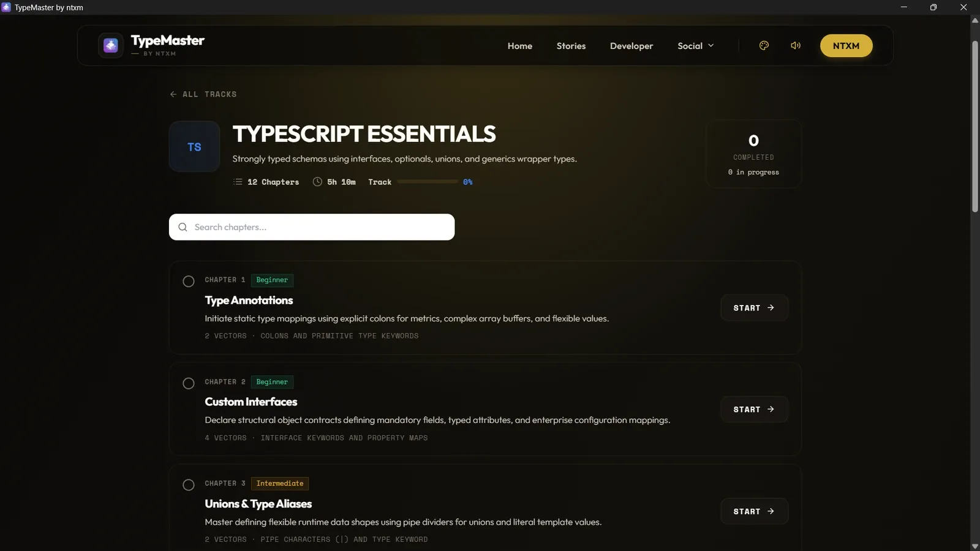980x551 pixels.
Task: Click the scrollbar down arrow
Action: [x=975, y=546]
